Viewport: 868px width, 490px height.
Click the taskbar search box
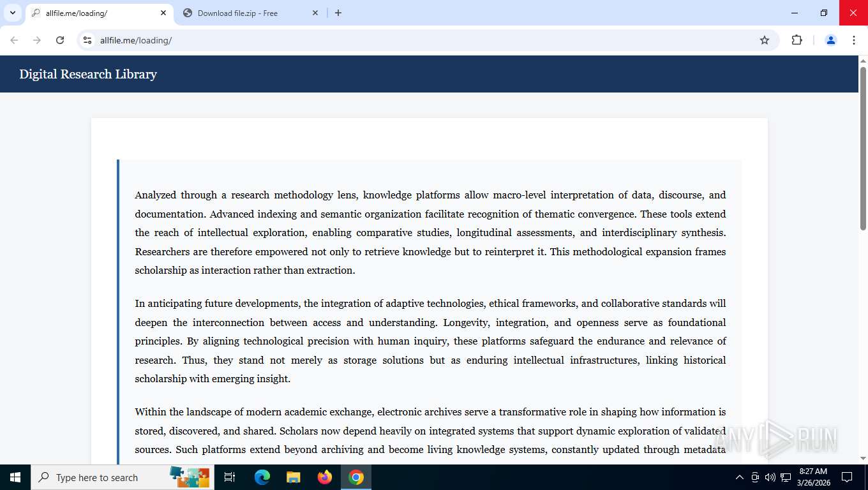pos(123,477)
